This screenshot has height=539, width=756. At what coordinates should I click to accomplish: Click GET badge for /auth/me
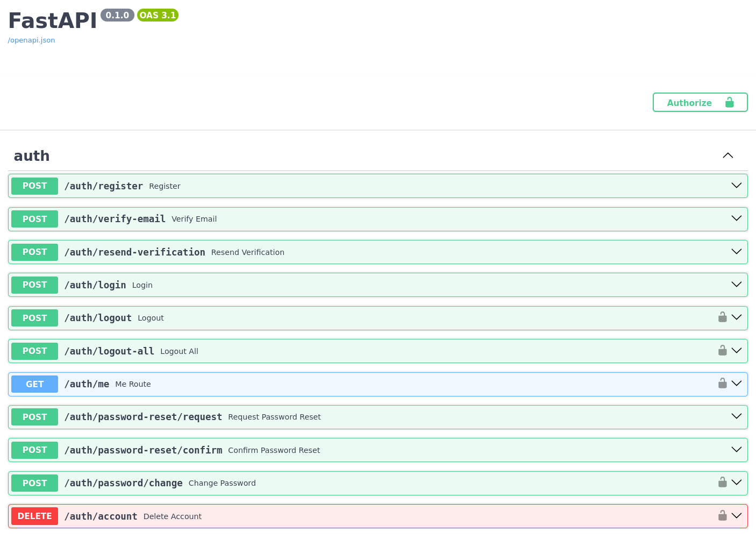pos(34,384)
